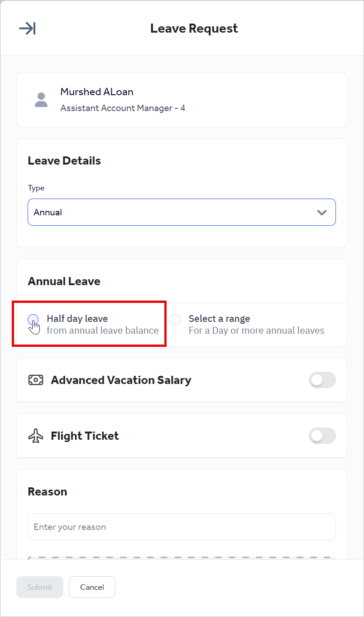Click the Leave Request header title

coord(194,28)
